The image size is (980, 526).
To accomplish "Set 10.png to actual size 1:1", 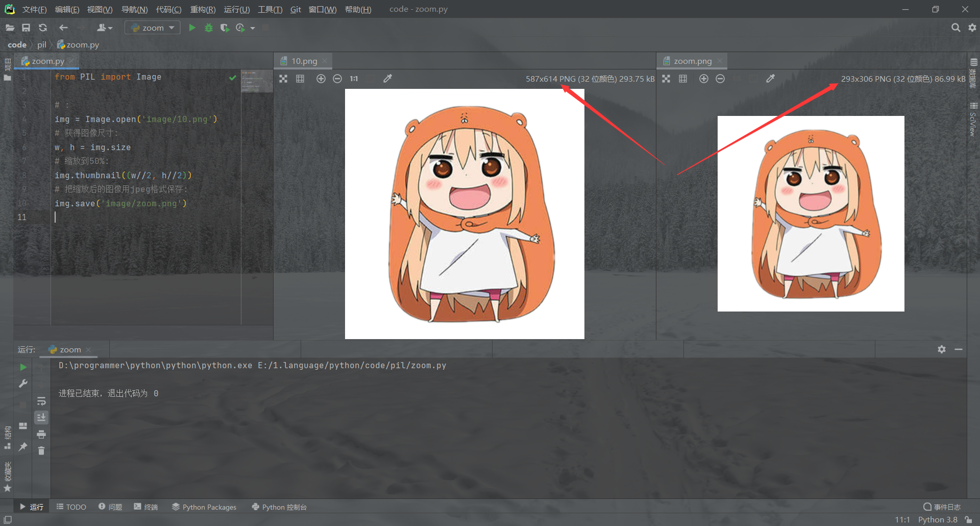I will pos(354,79).
